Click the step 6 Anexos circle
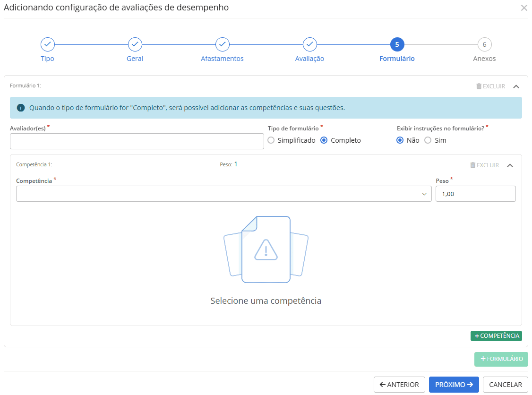The width and height of the screenshot is (532, 395). 484,44
